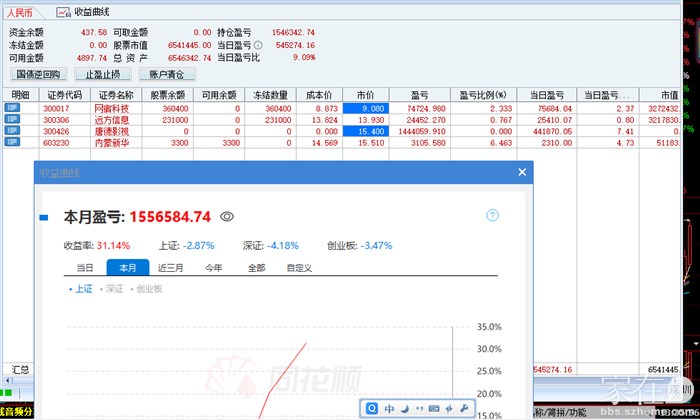700x420 pixels.
Task: Toggle 上证 index comparison line
Action: (x=82, y=289)
